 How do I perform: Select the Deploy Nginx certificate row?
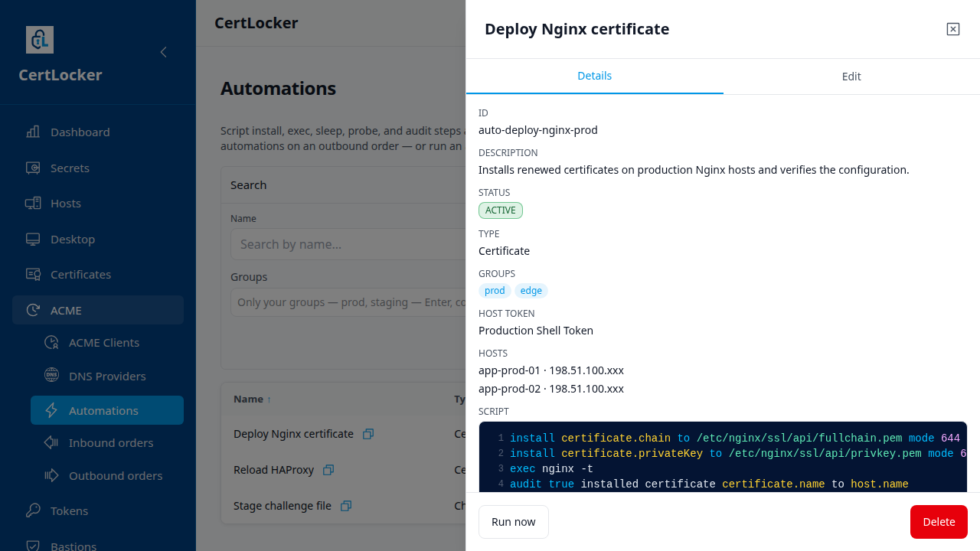tap(343, 434)
